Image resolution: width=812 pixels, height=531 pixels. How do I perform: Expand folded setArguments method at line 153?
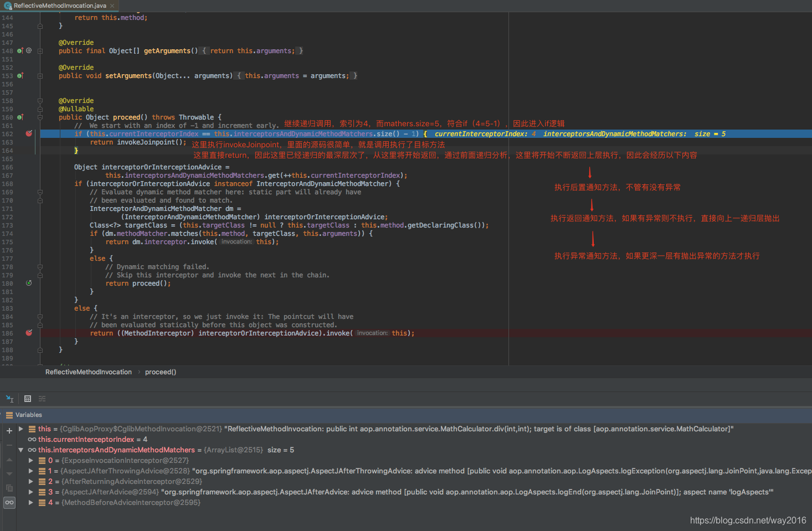[x=40, y=76]
